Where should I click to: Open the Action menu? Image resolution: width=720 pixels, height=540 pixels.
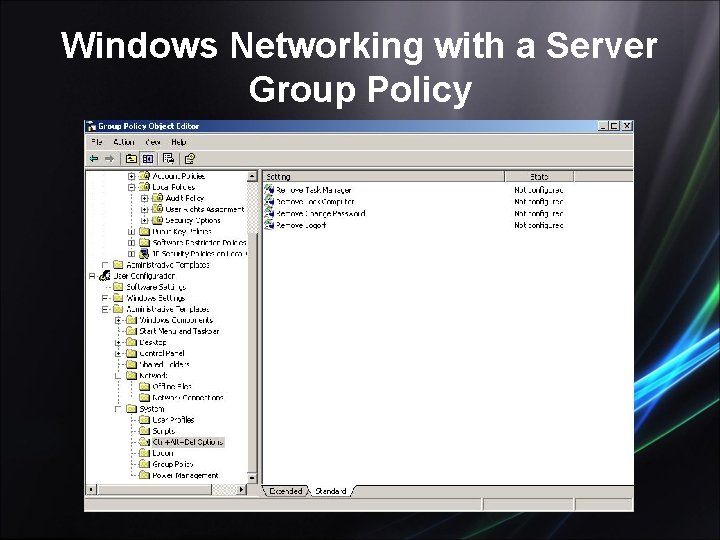(x=124, y=142)
